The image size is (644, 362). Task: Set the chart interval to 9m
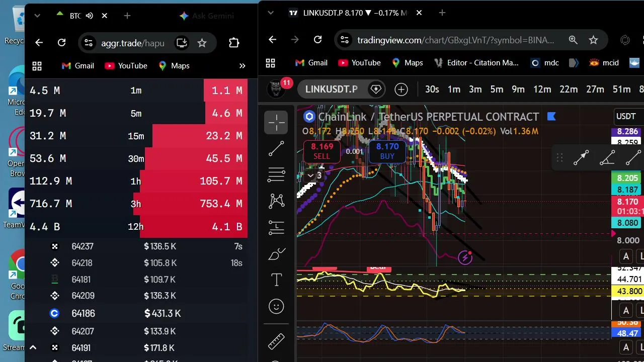[518, 89]
